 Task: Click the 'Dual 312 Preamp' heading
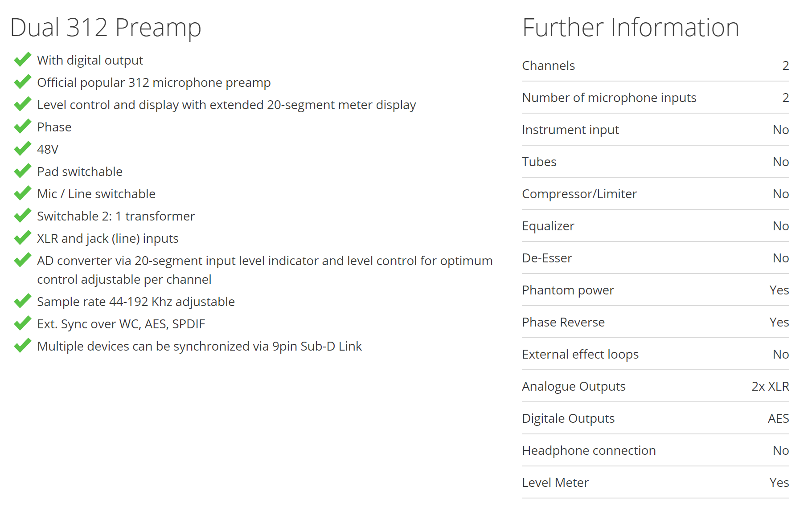click(x=106, y=28)
